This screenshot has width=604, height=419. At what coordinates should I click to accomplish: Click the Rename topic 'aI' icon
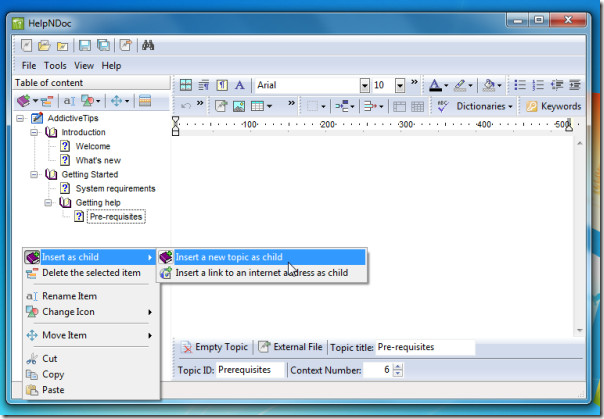click(69, 101)
